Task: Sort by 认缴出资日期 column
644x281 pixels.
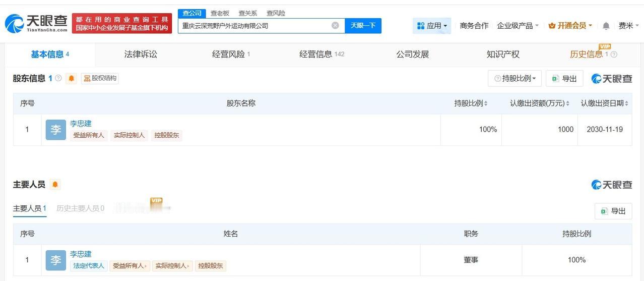Action: (626, 103)
